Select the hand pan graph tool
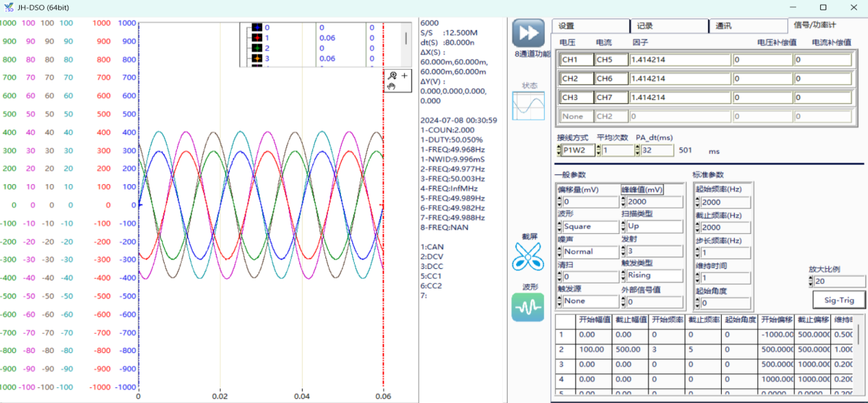Viewport: 868px width, 403px height. pyautogui.click(x=392, y=86)
